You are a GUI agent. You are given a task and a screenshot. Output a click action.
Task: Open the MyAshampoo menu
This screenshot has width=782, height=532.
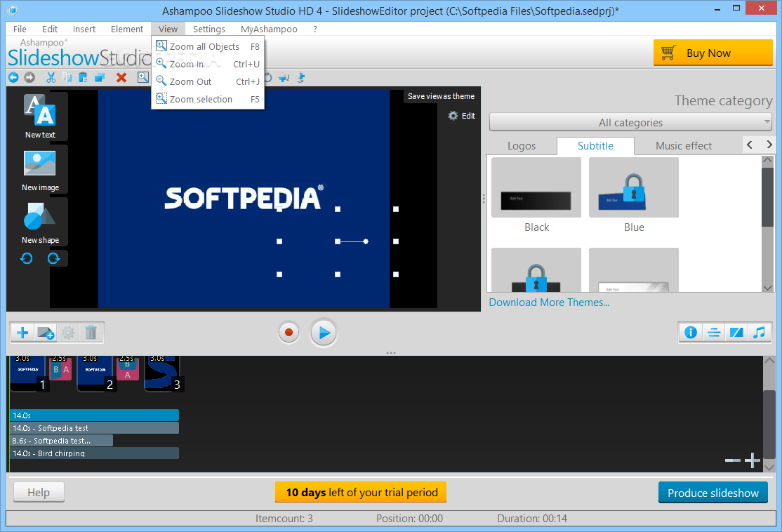click(269, 29)
